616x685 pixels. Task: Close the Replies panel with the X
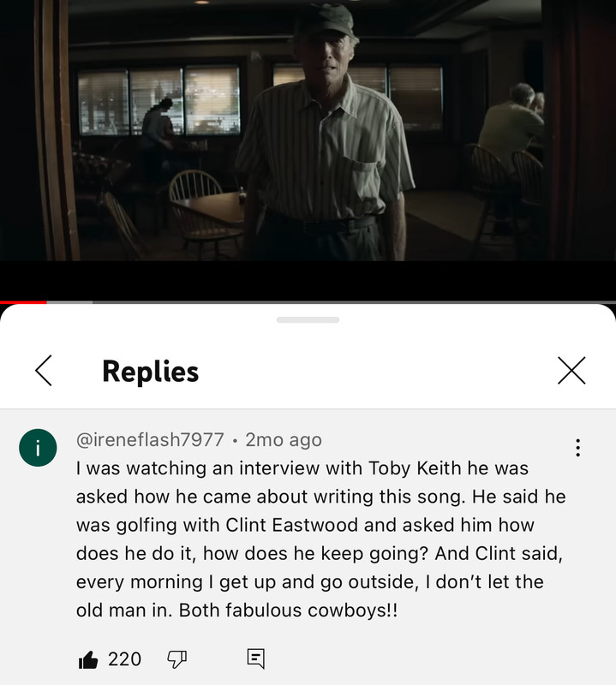[x=571, y=371]
